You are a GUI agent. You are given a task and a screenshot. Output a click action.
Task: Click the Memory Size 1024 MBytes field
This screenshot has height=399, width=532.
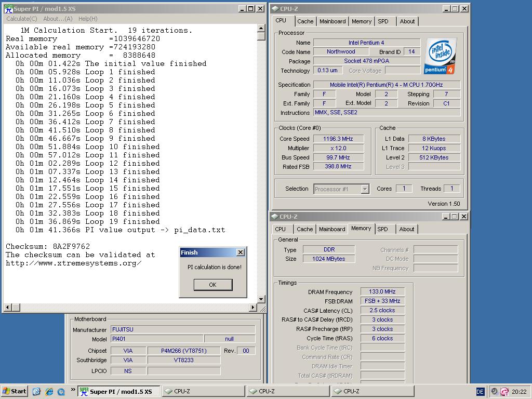coord(329,259)
